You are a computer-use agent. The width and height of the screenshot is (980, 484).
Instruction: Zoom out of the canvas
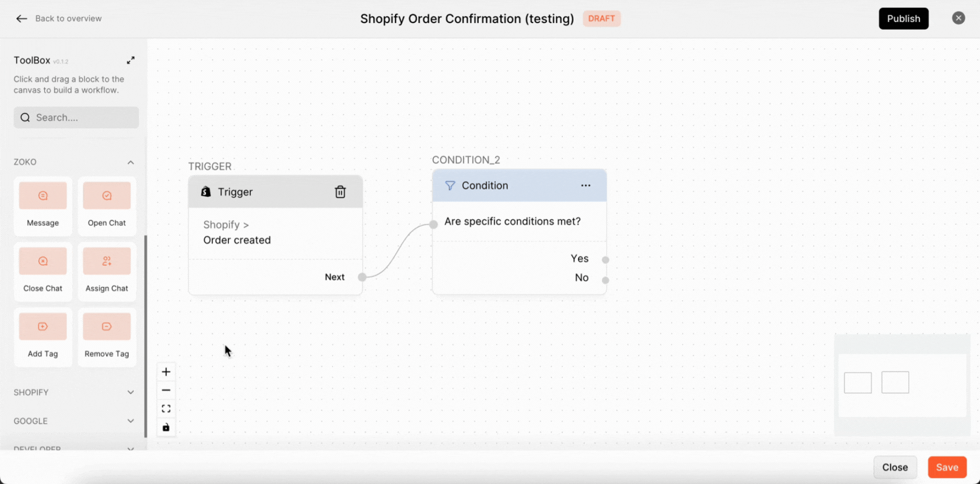tap(166, 390)
